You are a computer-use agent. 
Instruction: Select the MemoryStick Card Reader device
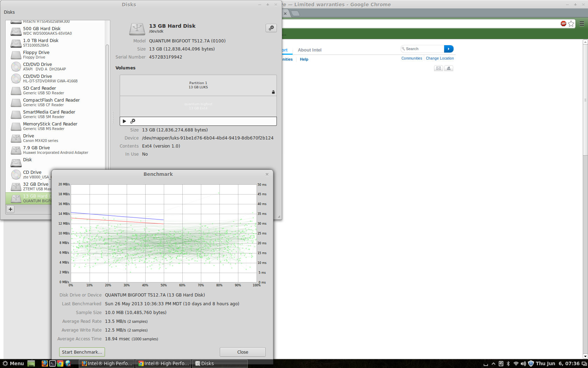pyautogui.click(x=55, y=126)
